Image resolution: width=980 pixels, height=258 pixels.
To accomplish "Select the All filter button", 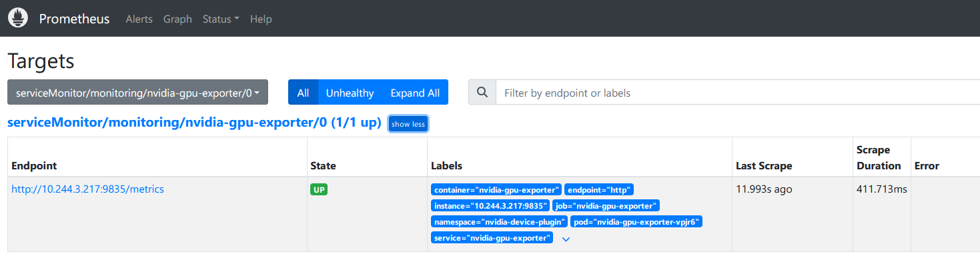I will tap(303, 93).
